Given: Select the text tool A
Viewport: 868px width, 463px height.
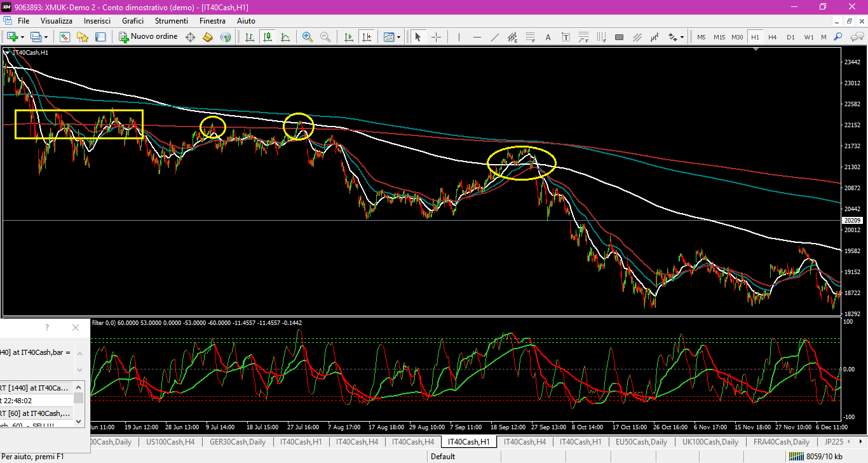Looking at the screenshot, I should [548, 37].
